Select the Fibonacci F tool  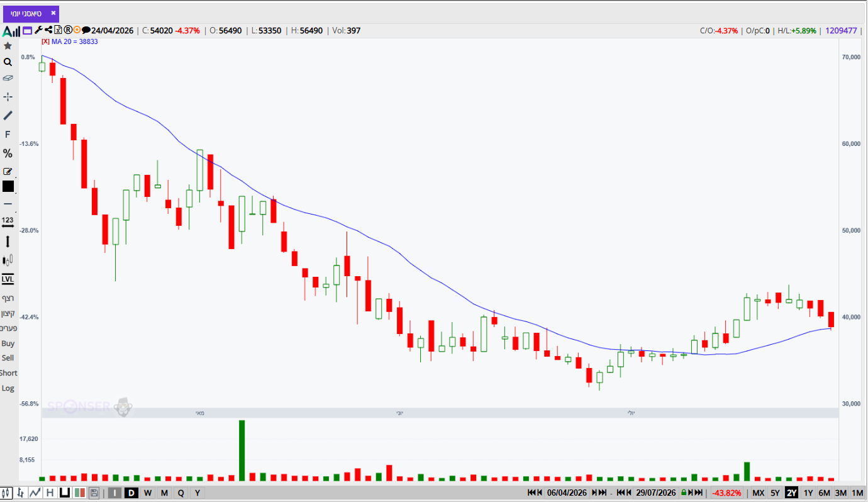(x=8, y=135)
